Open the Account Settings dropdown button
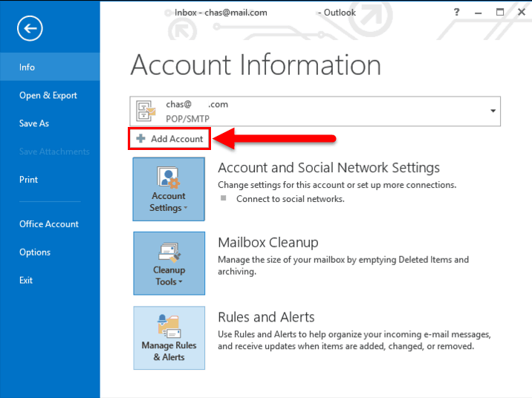This screenshot has width=532, height=398. [x=169, y=189]
